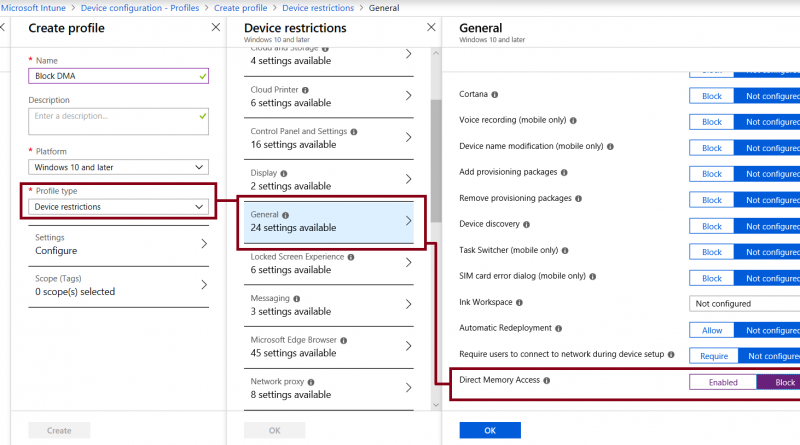Click the Name input field
The image size is (800, 445).
coord(118,76)
